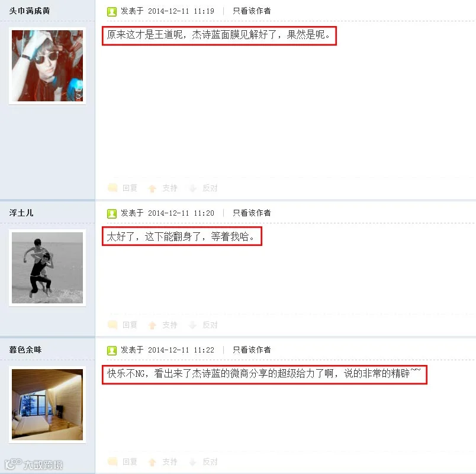
Task: Click the 支持 up-arrow icon under the first post
Action: pos(152,188)
